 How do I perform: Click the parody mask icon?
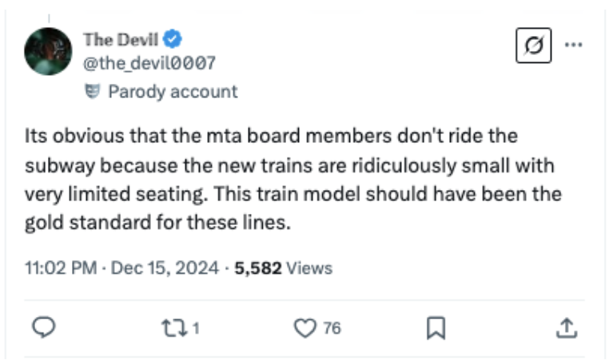(x=92, y=91)
